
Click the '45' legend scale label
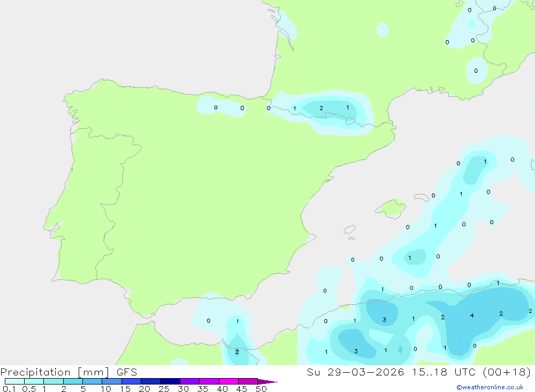(242, 389)
